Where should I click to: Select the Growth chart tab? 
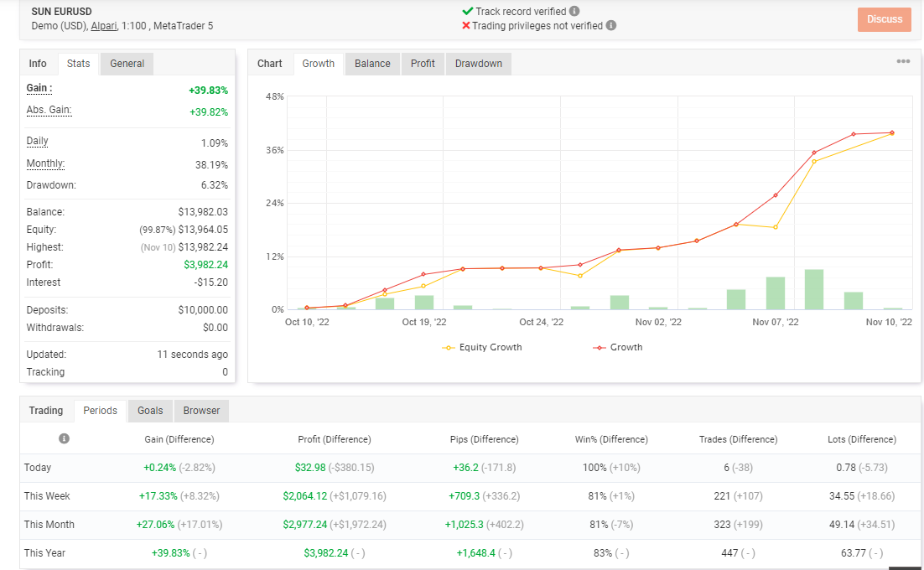(x=319, y=64)
